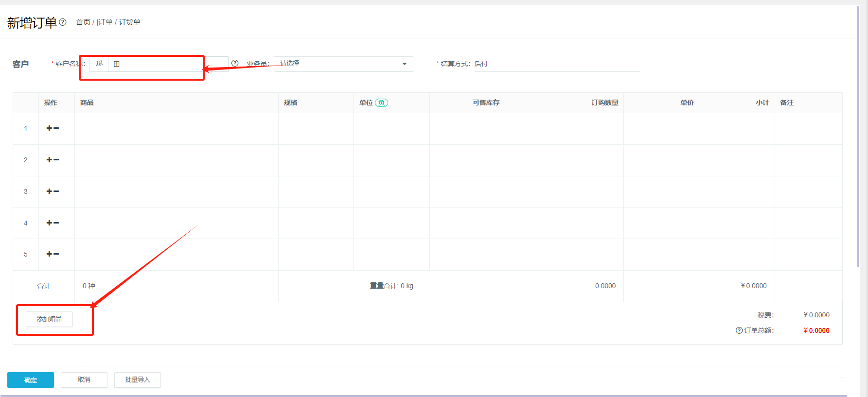868x397 pixels.
Task: Go to 订单 in the breadcrumb
Action: click(106, 22)
